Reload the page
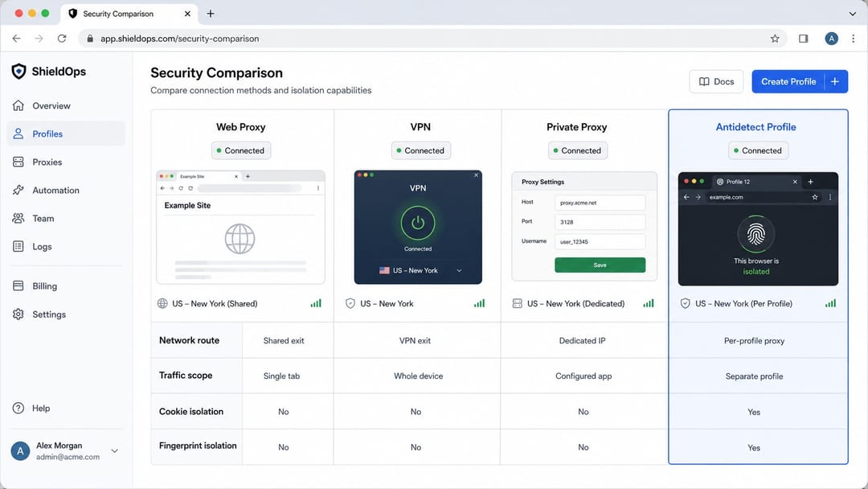Viewport: 868px width, 489px height. [62, 39]
